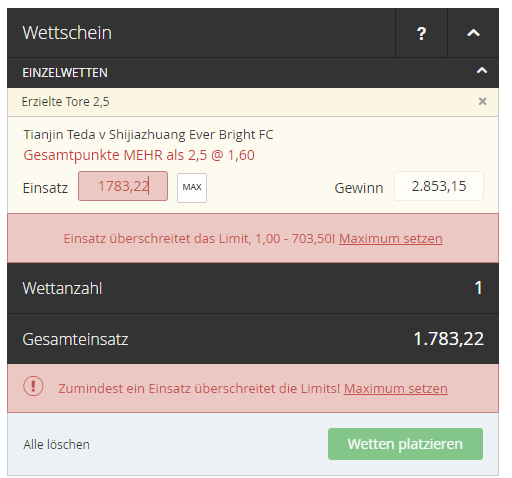Click the Wettschein header title
The image size is (512, 478).
[67, 33]
